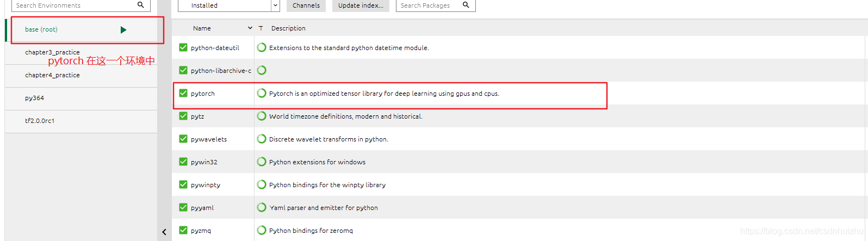Uncheck the pywinpty package checkbox
The width and height of the screenshot is (868, 241).
pyautogui.click(x=183, y=184)
